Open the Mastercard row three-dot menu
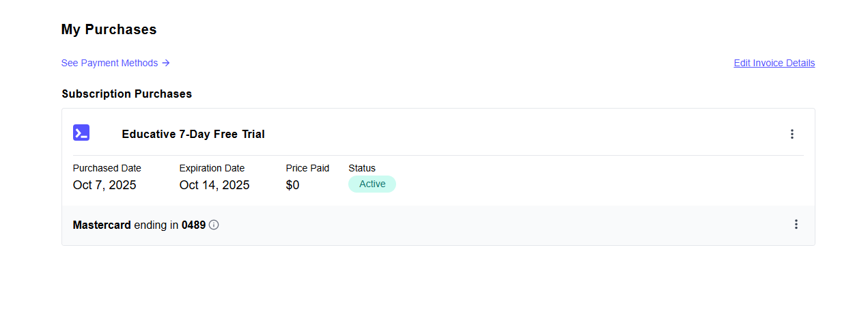Image resolution: width=868 pixels, height=334 pixels. [796, 224]
